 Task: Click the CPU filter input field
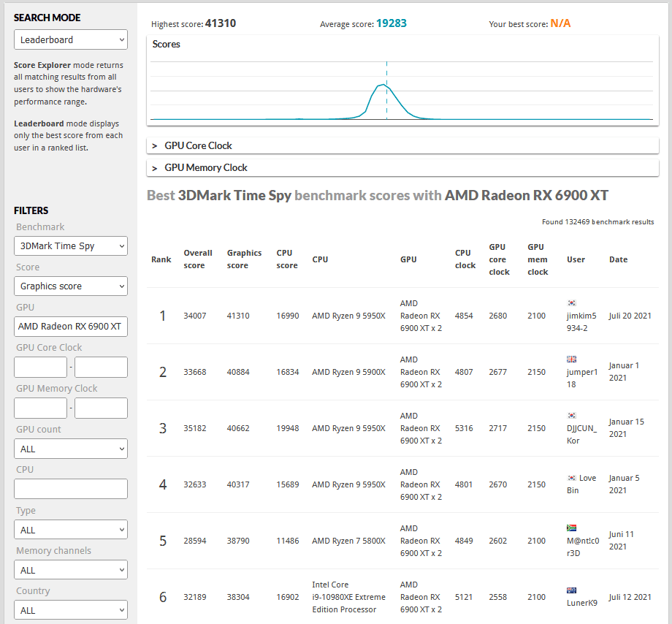pyautogui.click(x=71, y=489)
